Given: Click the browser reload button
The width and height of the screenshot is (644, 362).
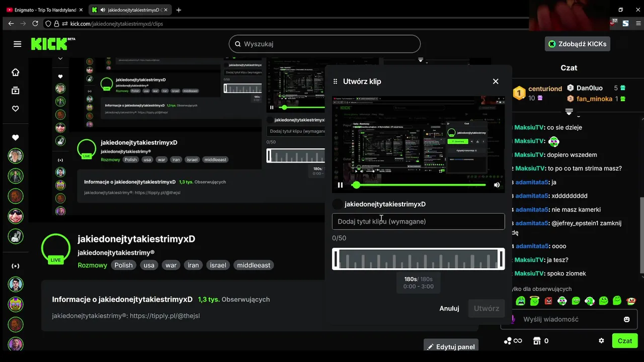Looking at the screenshot, I should point(35,24).
